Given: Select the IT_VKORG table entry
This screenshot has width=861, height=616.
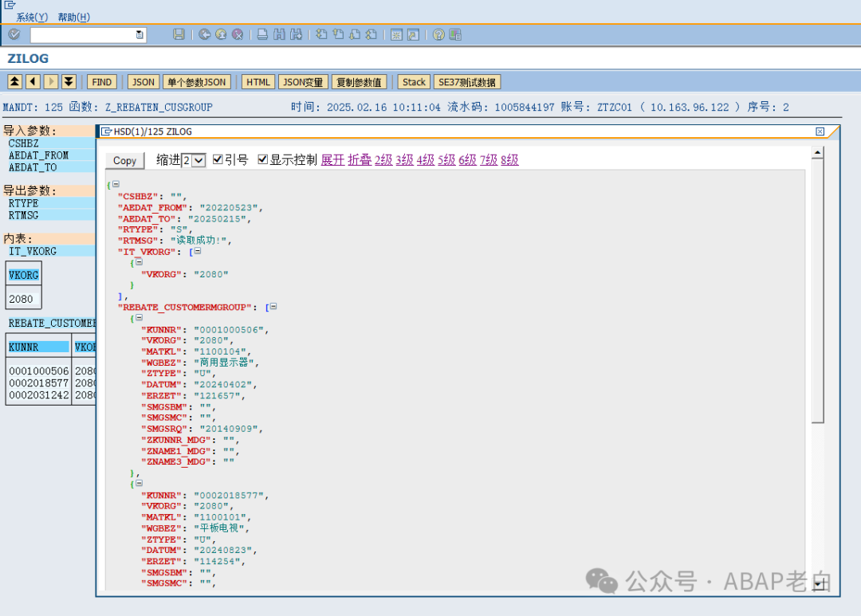Looking at the screenshot, I should (x=33, y=251).
